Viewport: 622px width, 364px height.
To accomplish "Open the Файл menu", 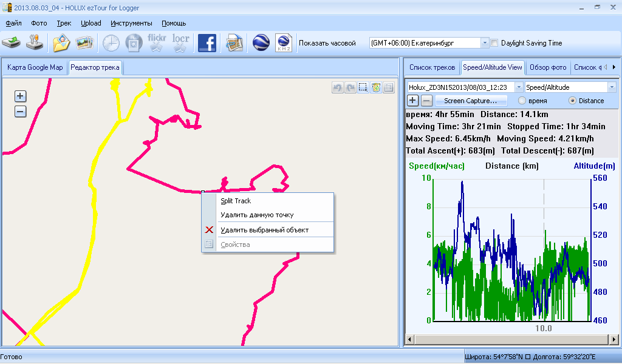I will [13, 23].
